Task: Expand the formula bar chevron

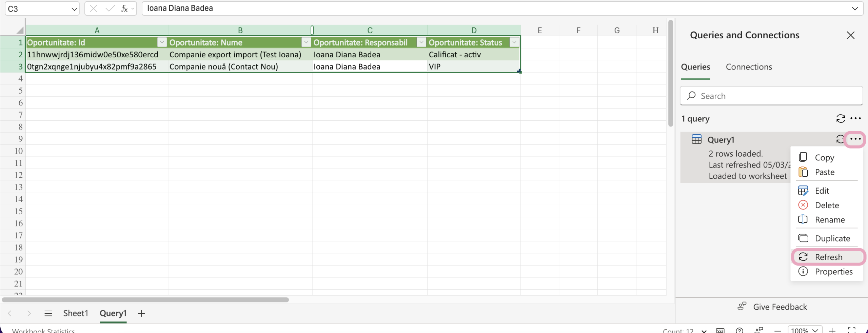Action: (855, 9)
